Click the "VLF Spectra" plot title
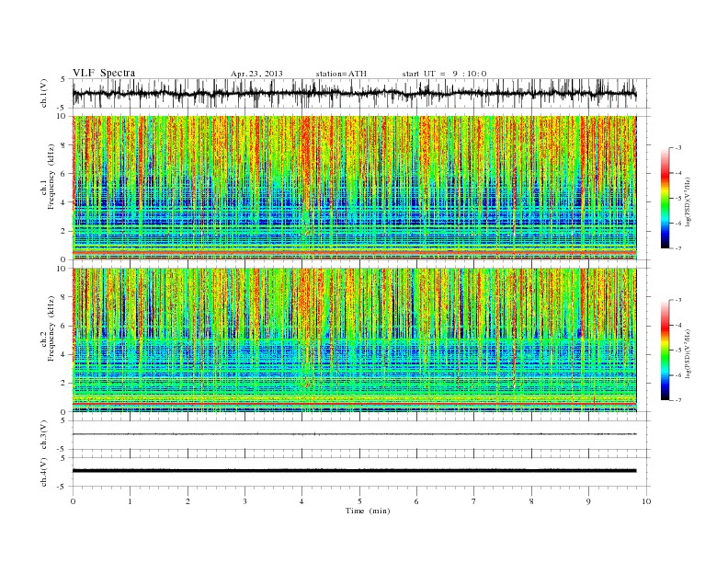 tap(104, 73)
